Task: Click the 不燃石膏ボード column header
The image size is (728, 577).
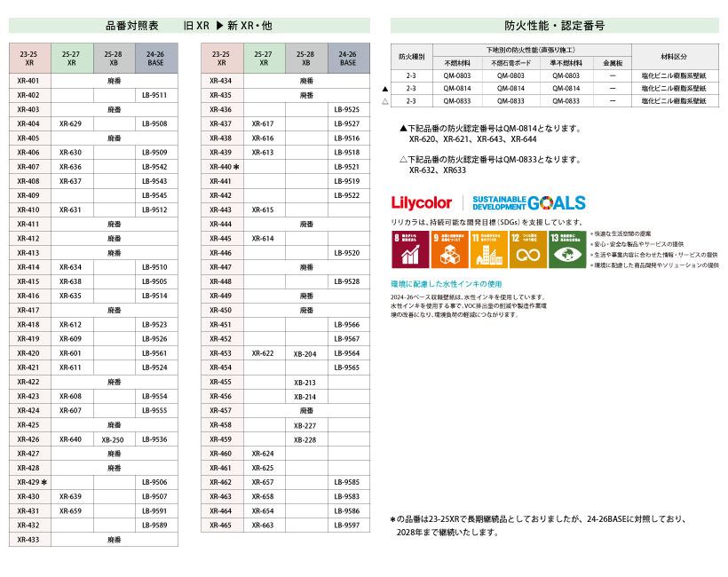Action: (510, 63)
